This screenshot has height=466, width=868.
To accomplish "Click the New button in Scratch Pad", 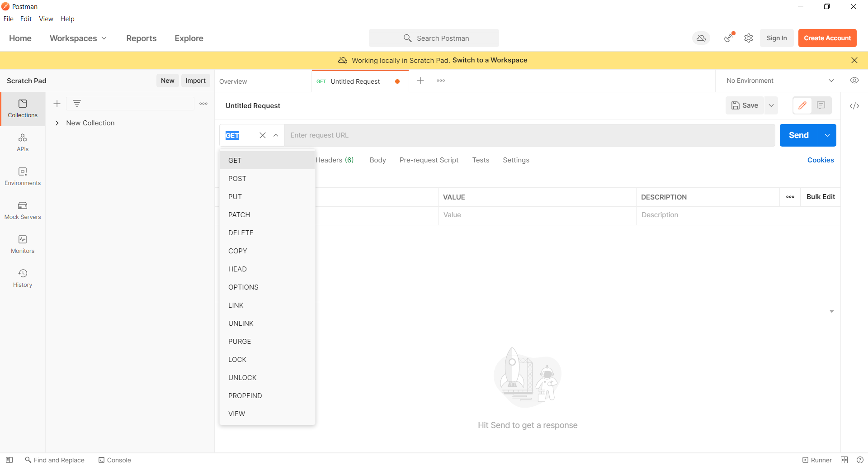I will click(167, 81).
